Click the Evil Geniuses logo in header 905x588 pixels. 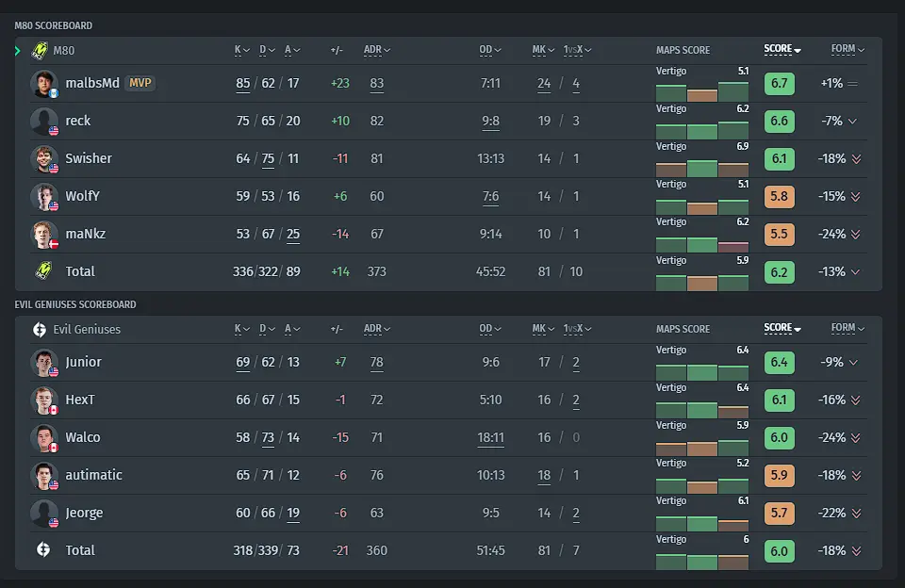[40, 330]
